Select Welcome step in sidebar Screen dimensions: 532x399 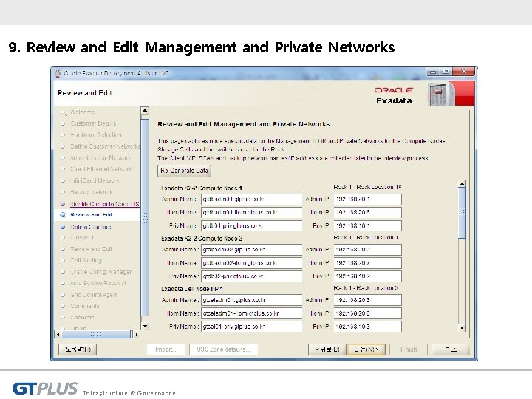point(83,112)
